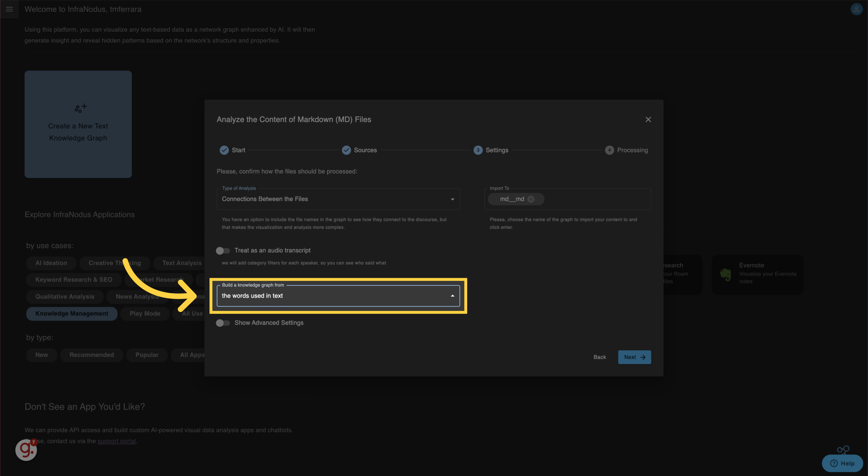868x476 pixels.
Task: Select the Qualitative Analysis chip
Action: (65, 296)
